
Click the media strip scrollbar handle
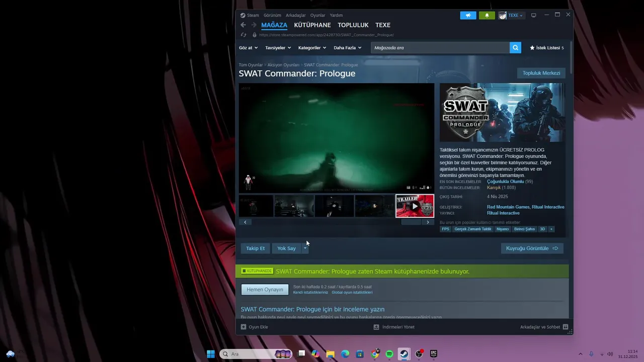[x=411, y=222]
